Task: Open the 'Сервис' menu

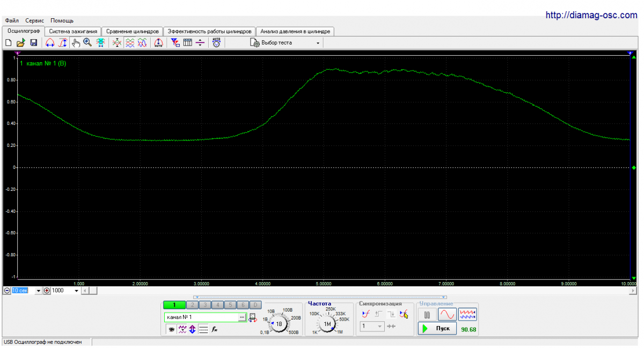Action: (34, 20)
